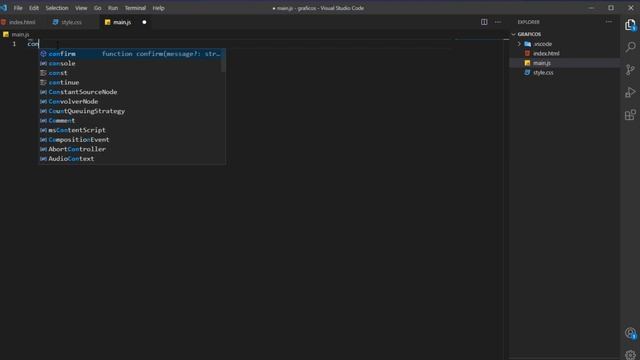The image size is (640, 360).
Task: Open the Explorer view in activity bar
Action: tap(630, 25)
